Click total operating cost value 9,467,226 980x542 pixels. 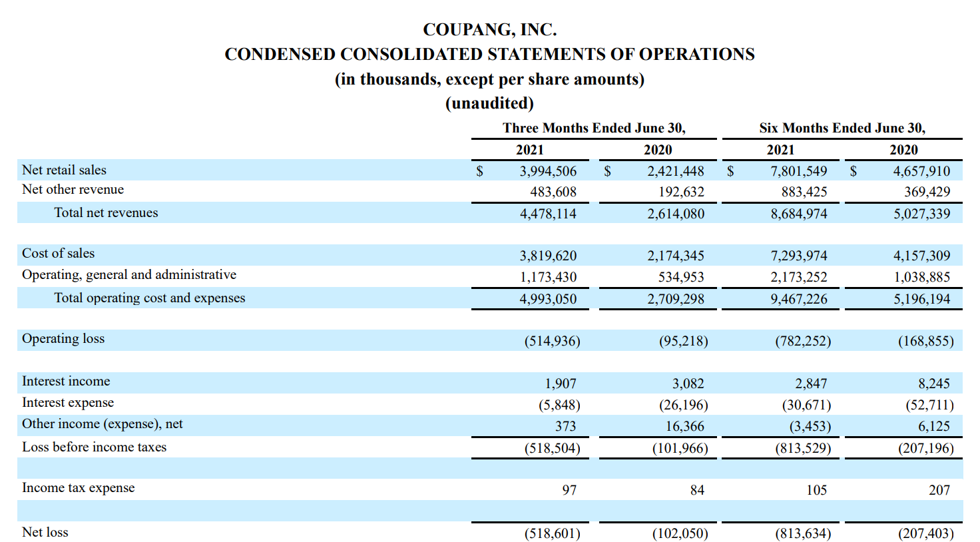[799, 299]
